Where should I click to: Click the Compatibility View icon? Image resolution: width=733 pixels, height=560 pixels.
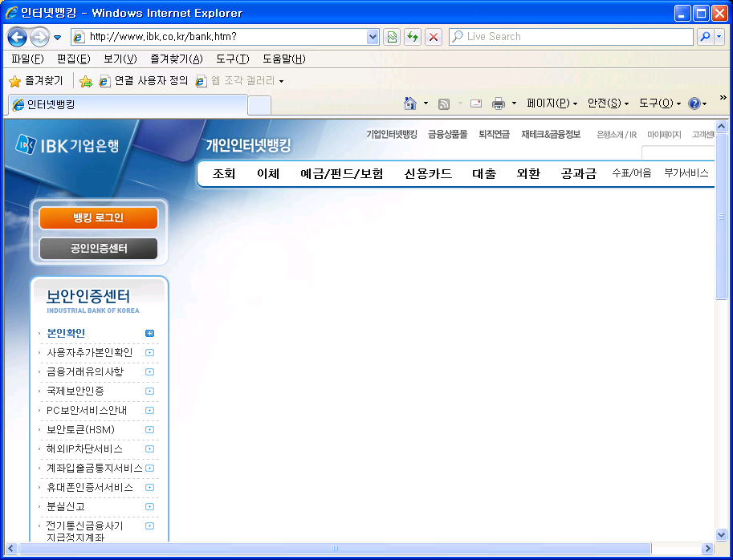coord(392,36)
